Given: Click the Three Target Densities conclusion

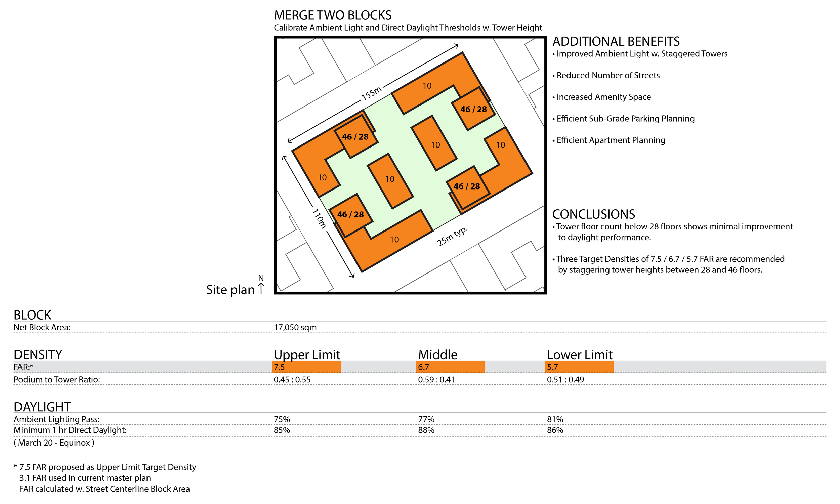Looking at the screenshot, I should [x=669, y=264].
